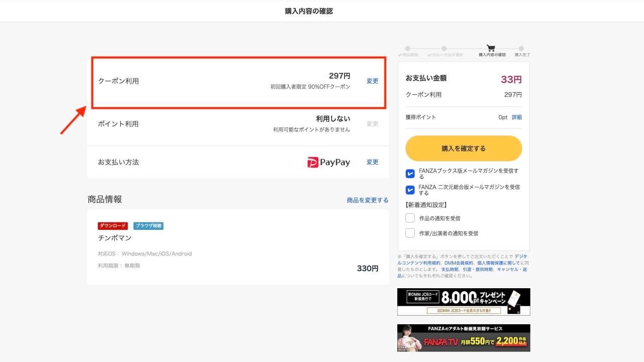This screenshot has width=644, height=362.
Task: Click the red ダウンロード badge
Action: coord(113,226)
